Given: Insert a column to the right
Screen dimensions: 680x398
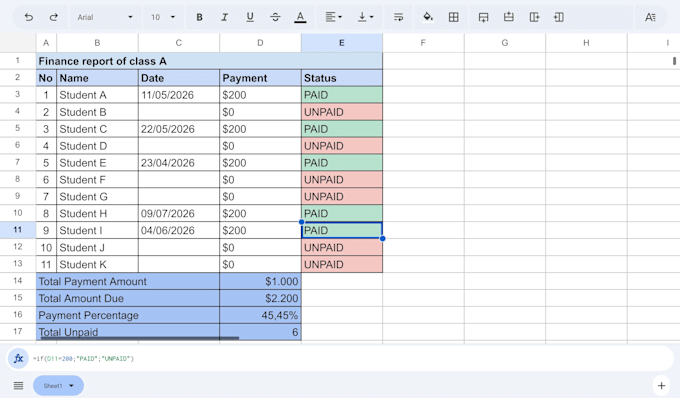Looking at the screenshot, I should (534, 17).
